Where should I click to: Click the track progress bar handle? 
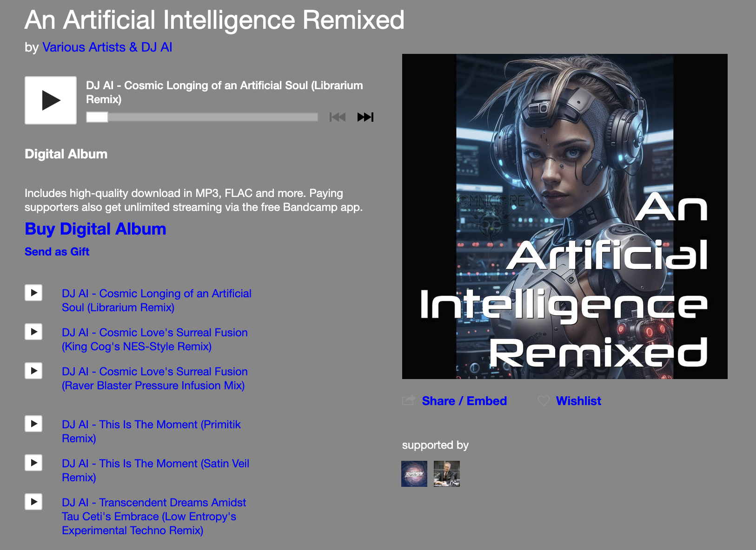(97, 117)
